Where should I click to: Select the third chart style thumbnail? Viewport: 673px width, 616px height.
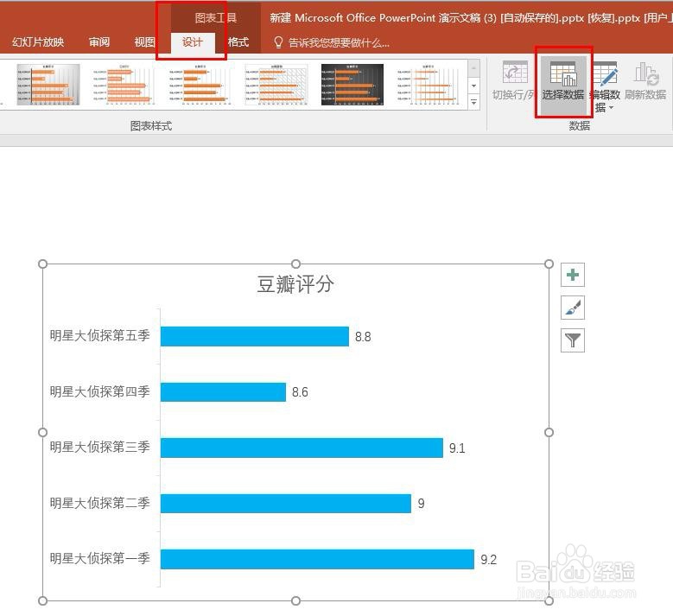[200, 85]
